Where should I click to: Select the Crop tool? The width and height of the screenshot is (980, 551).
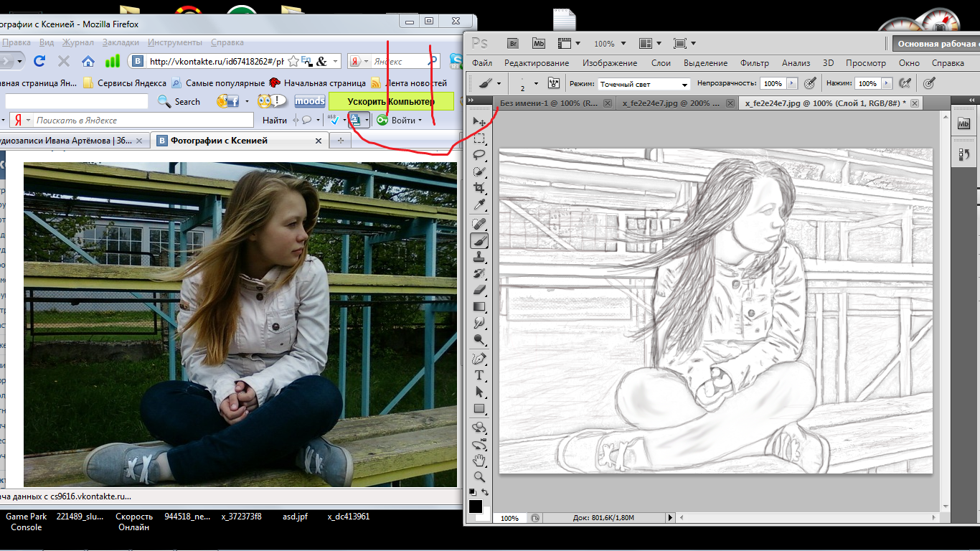click(x=479, y=188)
